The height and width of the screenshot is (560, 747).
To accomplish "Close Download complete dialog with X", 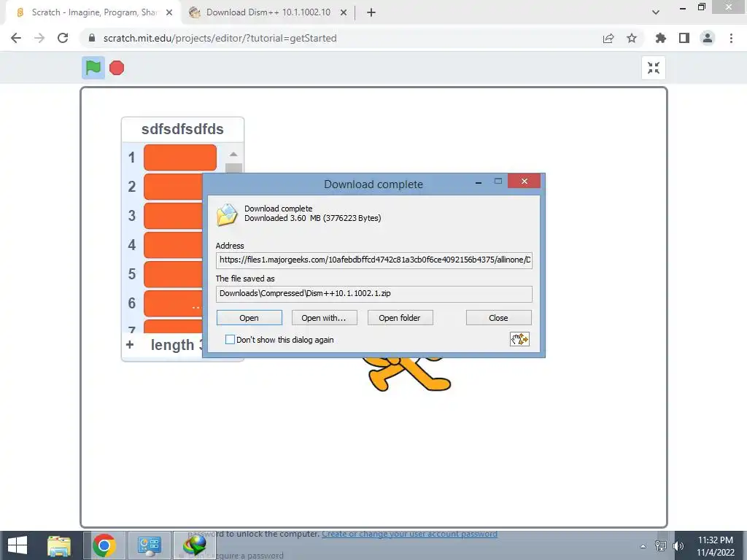I will pos(524,181).
